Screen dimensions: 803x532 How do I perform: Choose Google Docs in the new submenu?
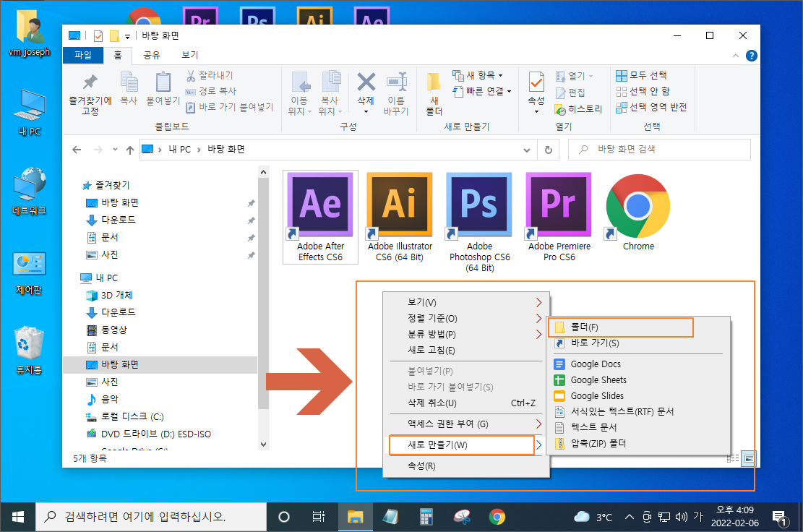click(638, 364)
